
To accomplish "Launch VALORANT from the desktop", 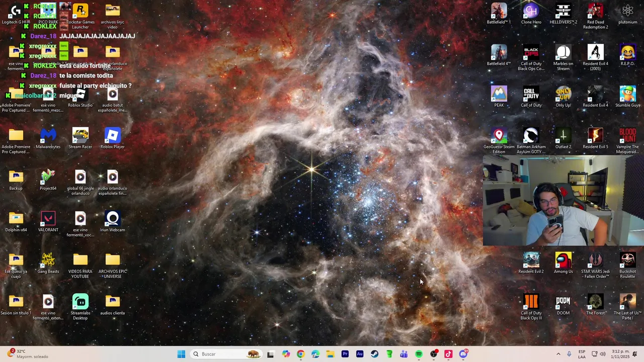I will (x=48, y=222).
